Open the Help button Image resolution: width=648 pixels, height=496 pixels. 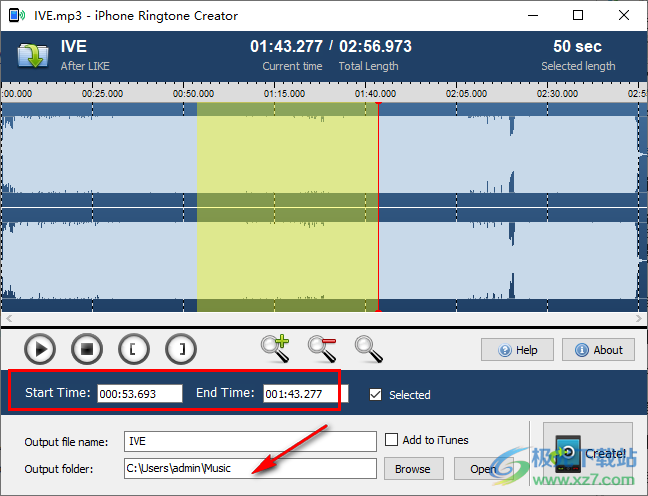517,350
